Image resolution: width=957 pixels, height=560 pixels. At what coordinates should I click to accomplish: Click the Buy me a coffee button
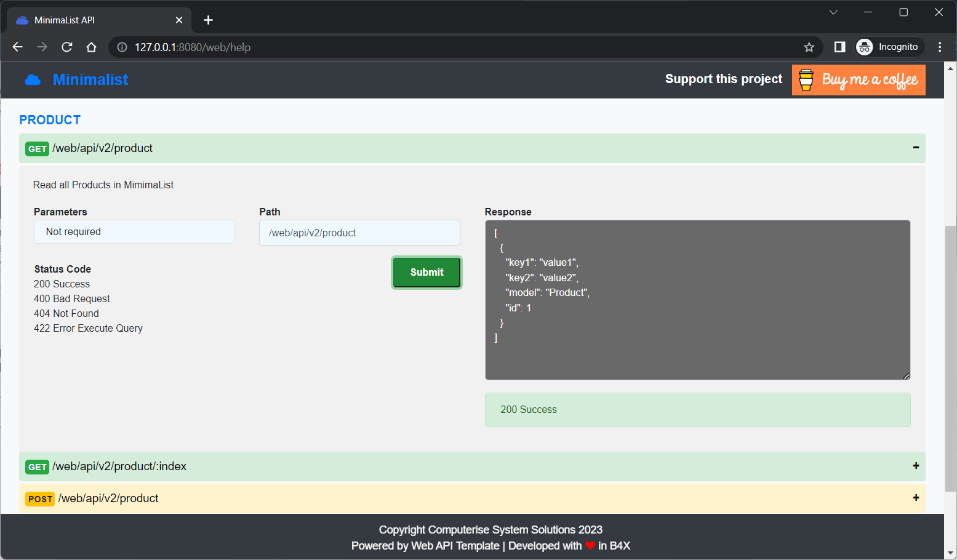(859, 80)
